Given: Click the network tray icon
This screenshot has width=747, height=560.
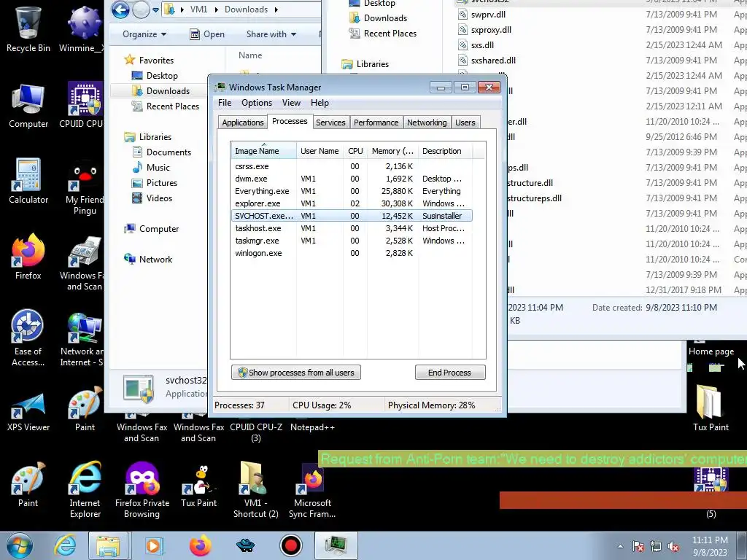Looking at the screenshot, I should (x=656, y=546).
